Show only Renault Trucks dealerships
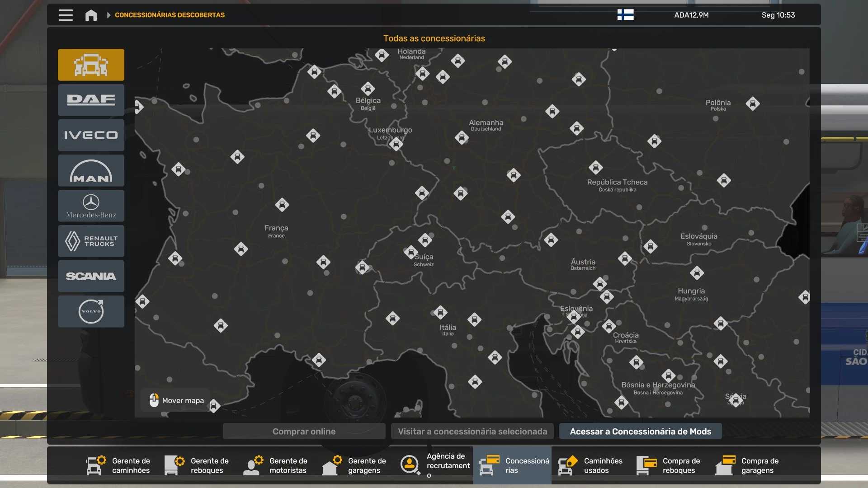Image resolution: width=868 pixels, height=488 pixels. coord(91,241)
